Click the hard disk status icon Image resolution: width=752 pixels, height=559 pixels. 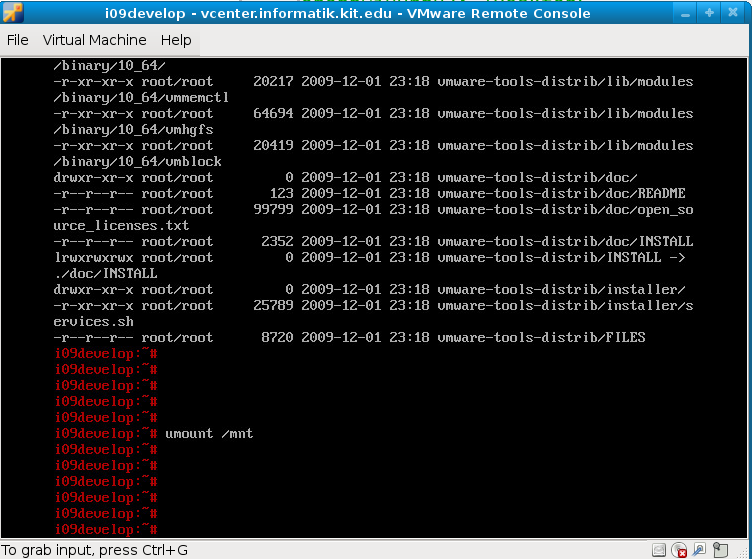coord(659,550)
